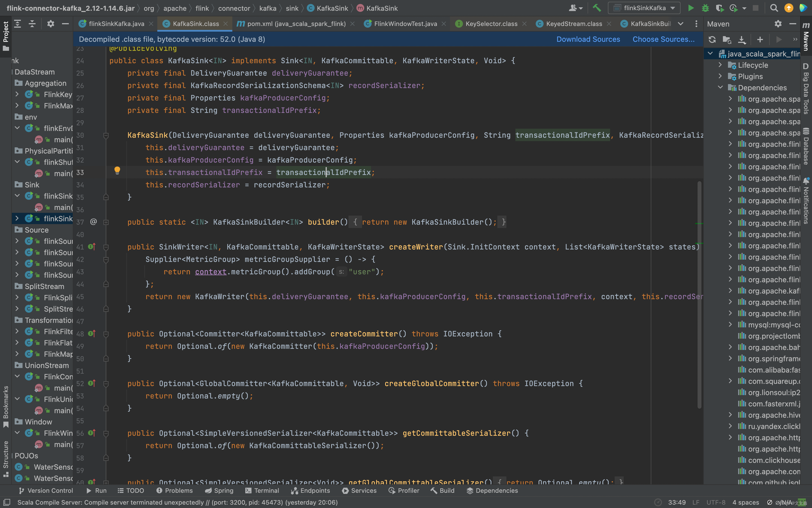Click 4 spaces indent status widget
812x508 pixels.
pos(745,502)
